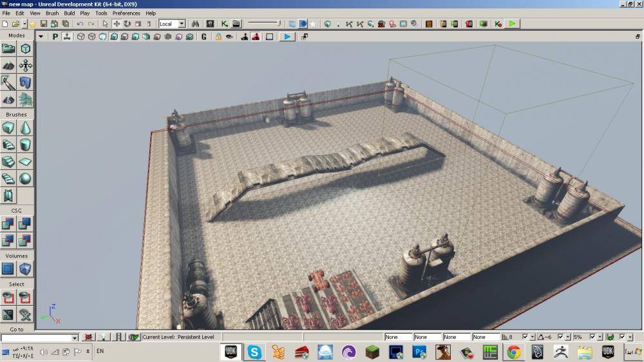
Task: Enable Lit view mode
Action: tap(114, 37)
